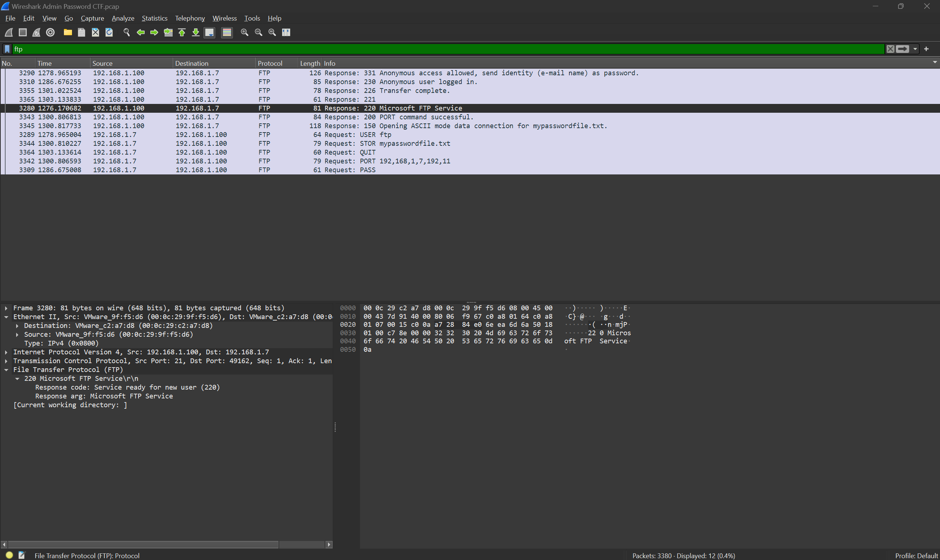
Task: Start capturing packets with shark fin icon
Action: 9,32
